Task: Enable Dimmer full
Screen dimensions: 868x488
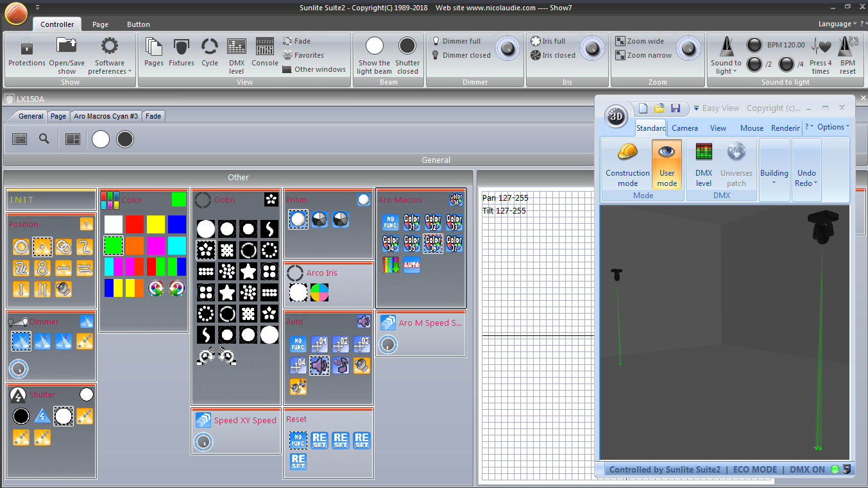Action: pos(456,41)
